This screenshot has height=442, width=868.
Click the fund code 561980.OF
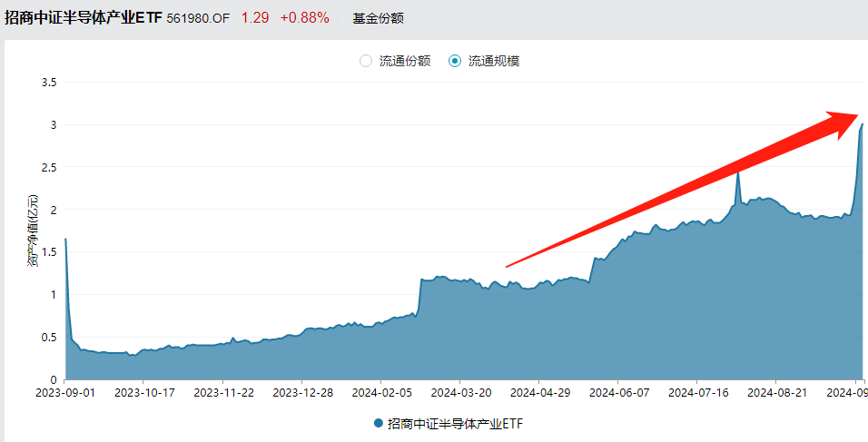coord(199,18)
